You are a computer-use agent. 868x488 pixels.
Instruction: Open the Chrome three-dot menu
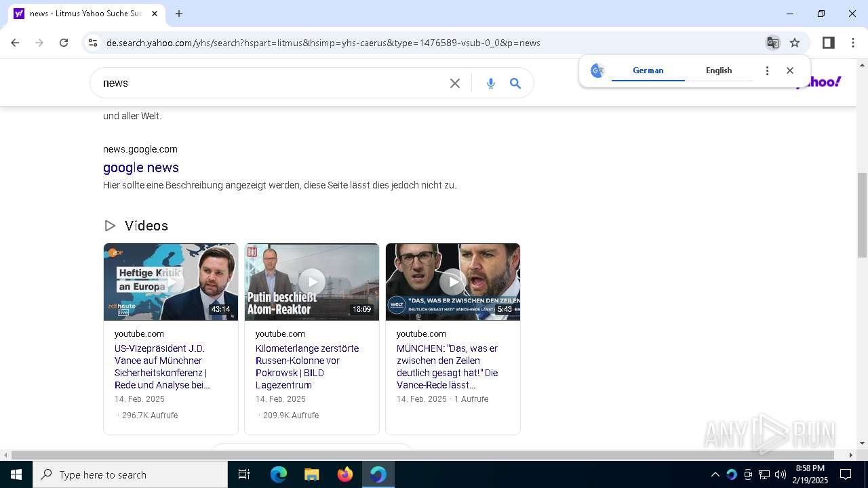853,43
